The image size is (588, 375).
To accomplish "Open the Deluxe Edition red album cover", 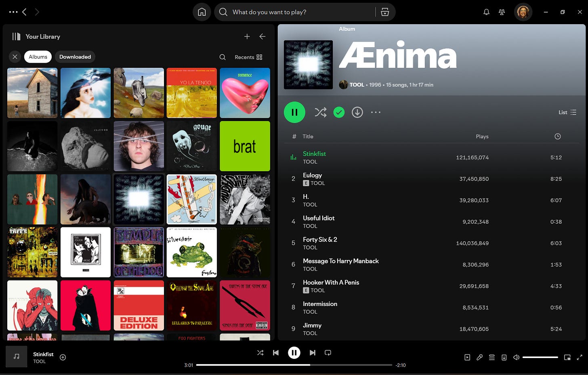I will point(139,306).
